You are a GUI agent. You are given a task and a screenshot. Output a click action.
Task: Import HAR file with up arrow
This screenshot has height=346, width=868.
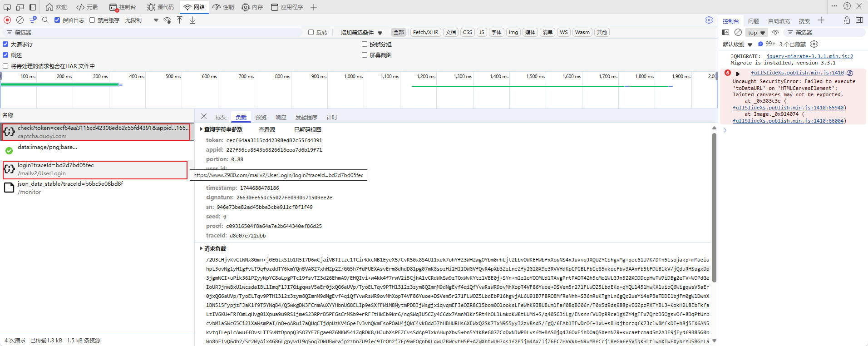(180, 20)
